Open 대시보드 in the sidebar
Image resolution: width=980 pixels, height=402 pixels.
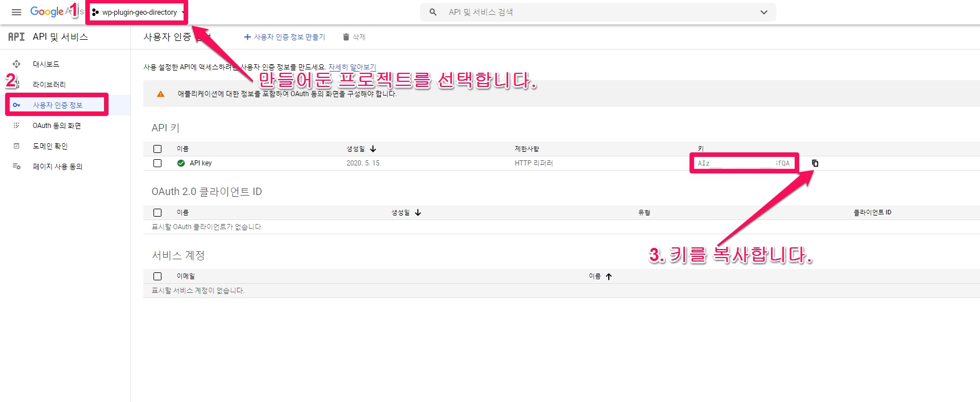click(46, 64)
